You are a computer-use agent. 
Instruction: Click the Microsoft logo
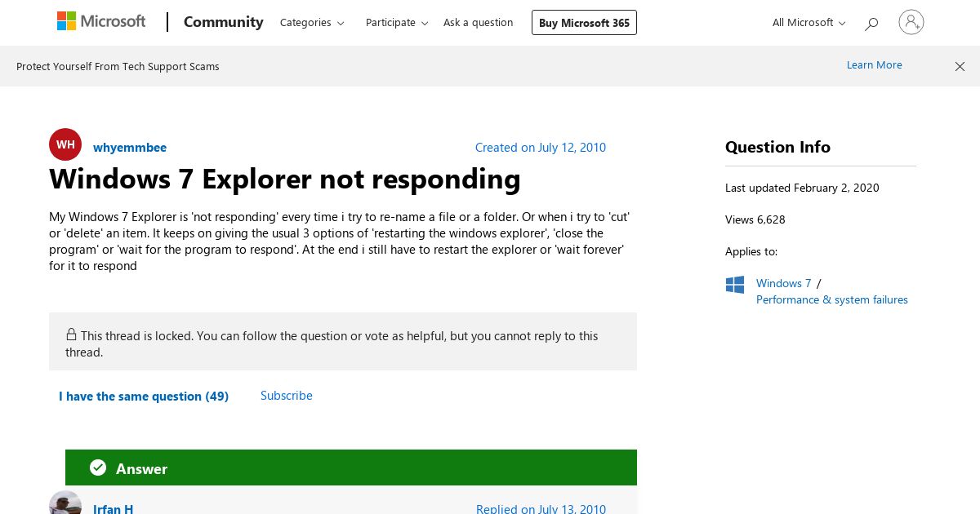pyautogui.click(x=101, y=22)
